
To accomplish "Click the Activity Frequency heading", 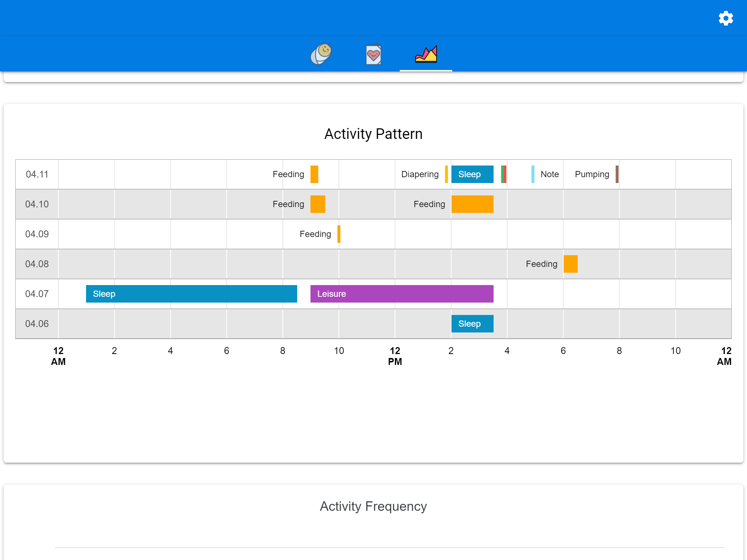I will [373, 506].
